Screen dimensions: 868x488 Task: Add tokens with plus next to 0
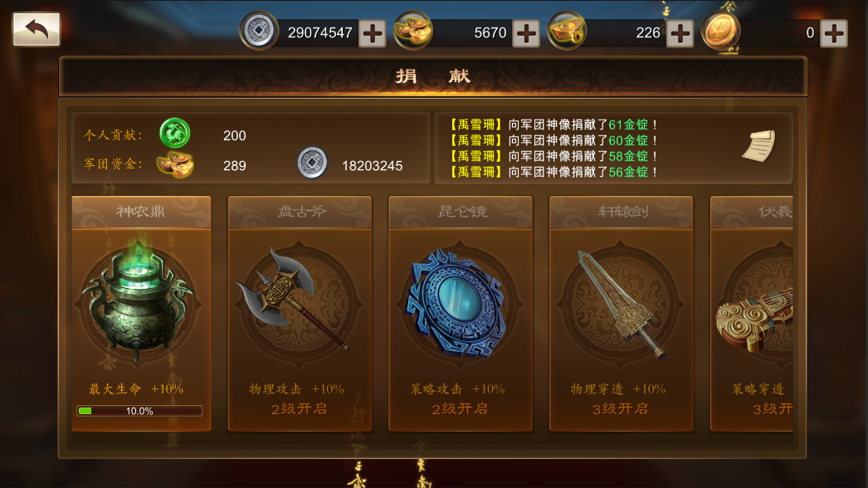tap(834, 33)
